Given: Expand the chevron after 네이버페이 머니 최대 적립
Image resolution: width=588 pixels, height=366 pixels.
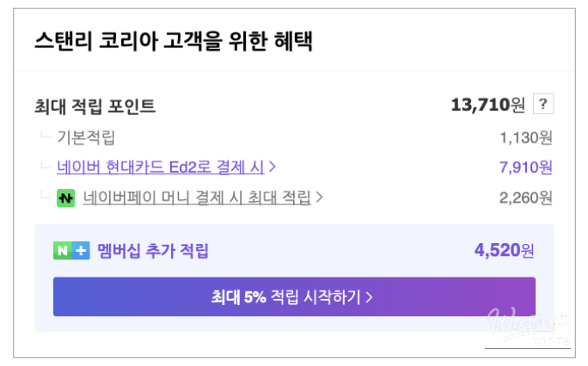Looking at the screenshot, I should pyautogui.click(x=319, y=198).
